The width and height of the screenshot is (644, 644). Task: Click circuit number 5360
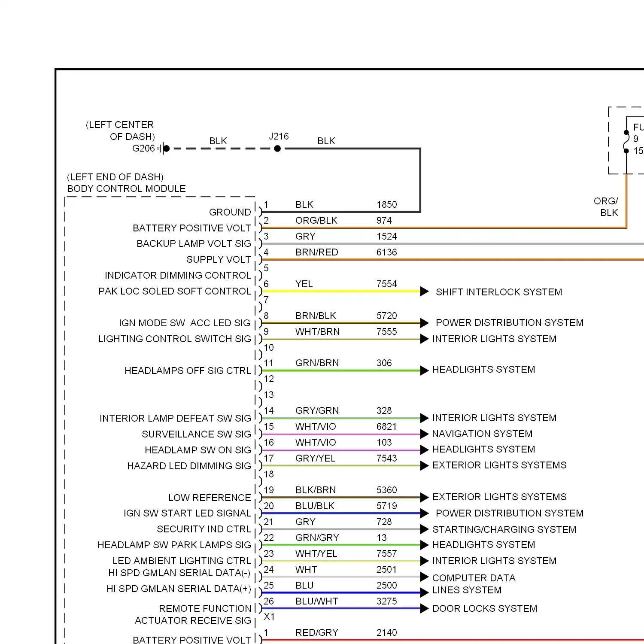(x=387, y=490)
